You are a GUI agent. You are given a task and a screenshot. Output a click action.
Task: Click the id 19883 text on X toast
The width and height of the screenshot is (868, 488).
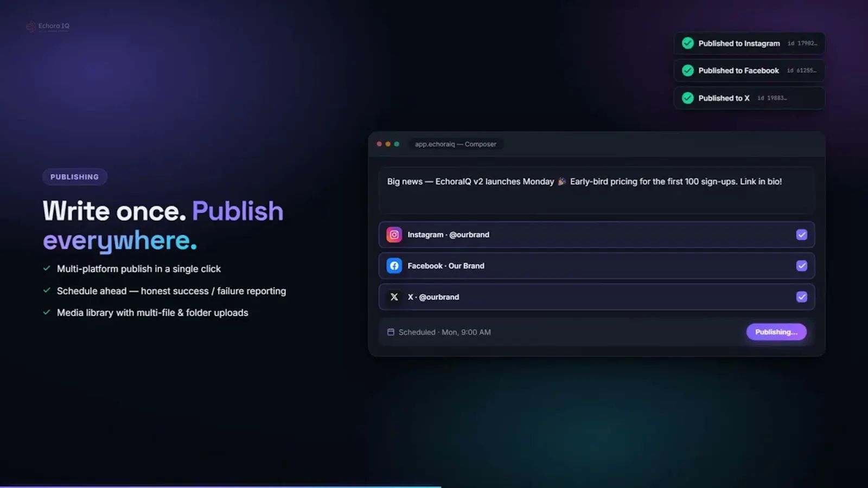tap(772, 98)
